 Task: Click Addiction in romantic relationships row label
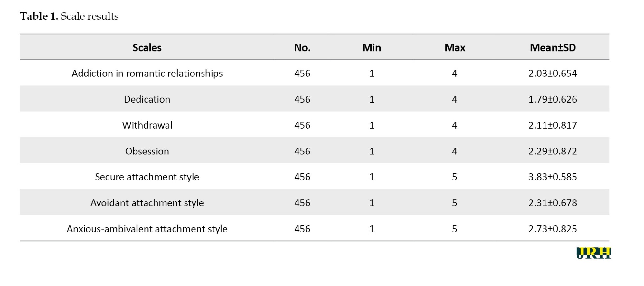pyautogui.click(x=147, y=74)
